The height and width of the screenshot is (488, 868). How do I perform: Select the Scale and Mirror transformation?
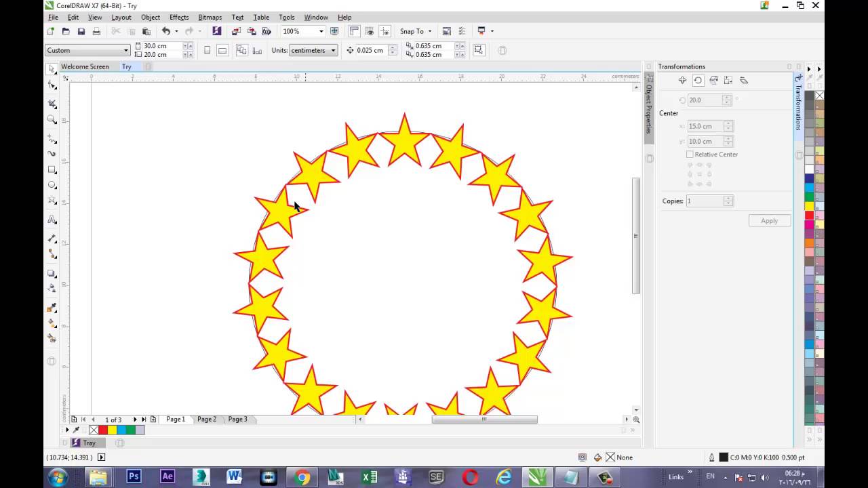click(713, 80)
